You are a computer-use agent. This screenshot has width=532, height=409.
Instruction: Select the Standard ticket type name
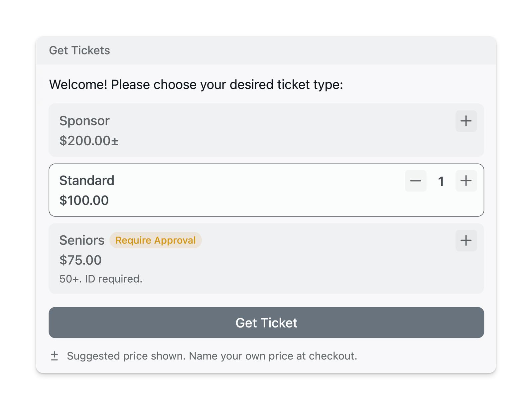[87, 181]
